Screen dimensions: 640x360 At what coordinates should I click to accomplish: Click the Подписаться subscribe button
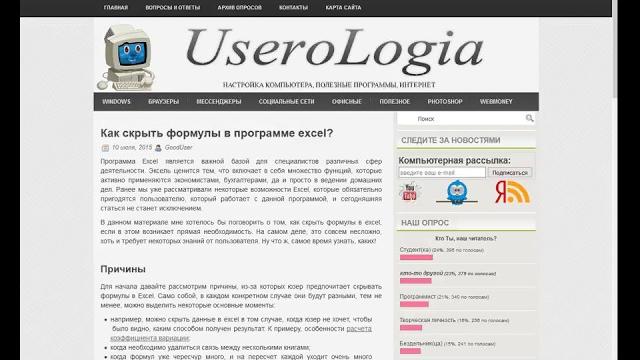pyautogui.click(x=510, y=173)
